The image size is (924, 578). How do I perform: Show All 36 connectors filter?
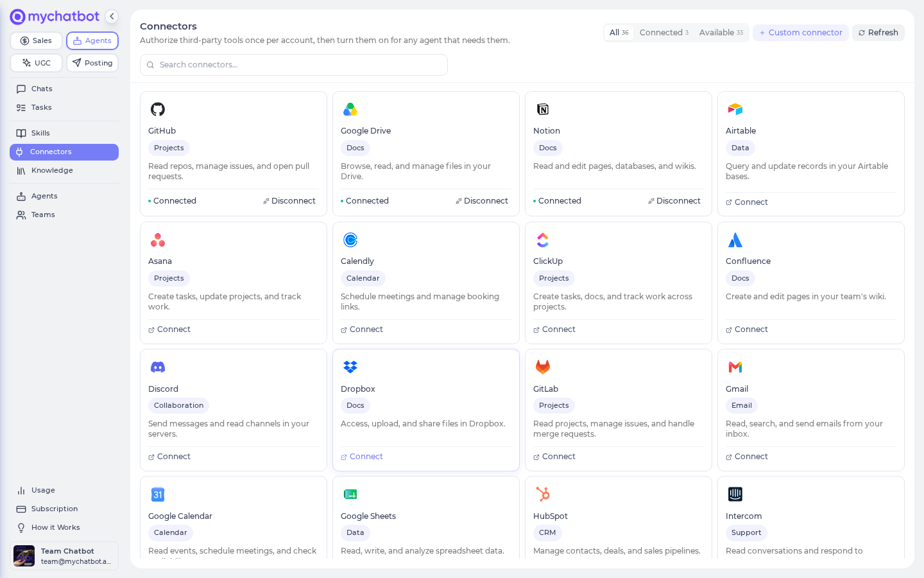coord(619,33)
